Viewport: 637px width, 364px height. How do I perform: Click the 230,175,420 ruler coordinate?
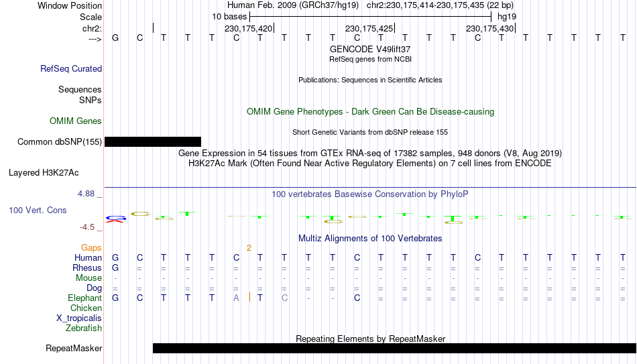click(x=248, y=28)
